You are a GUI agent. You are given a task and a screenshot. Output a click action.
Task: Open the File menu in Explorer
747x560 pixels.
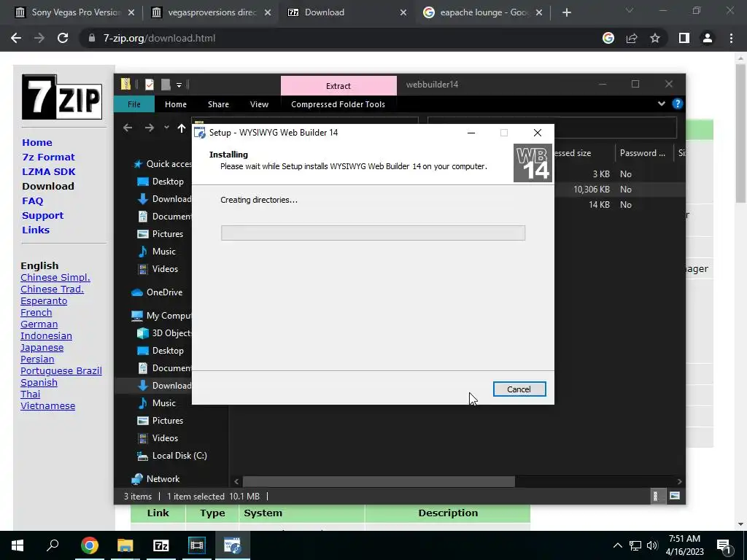[x=134, y=104]
